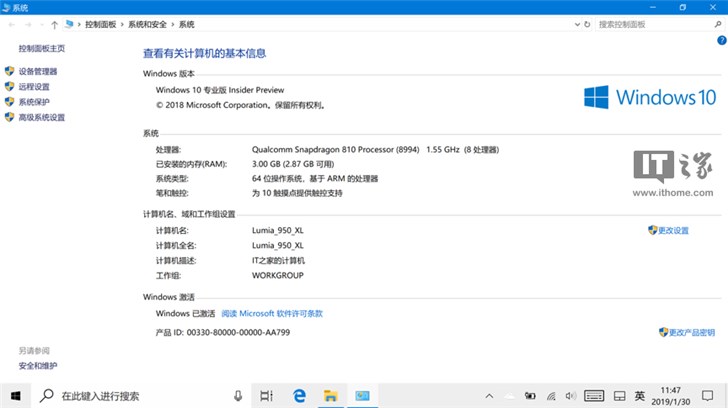The width and height of the screenshot is (728, 408).
Task: Open the touch keyboard tray icon
Action: coord(594,396)
